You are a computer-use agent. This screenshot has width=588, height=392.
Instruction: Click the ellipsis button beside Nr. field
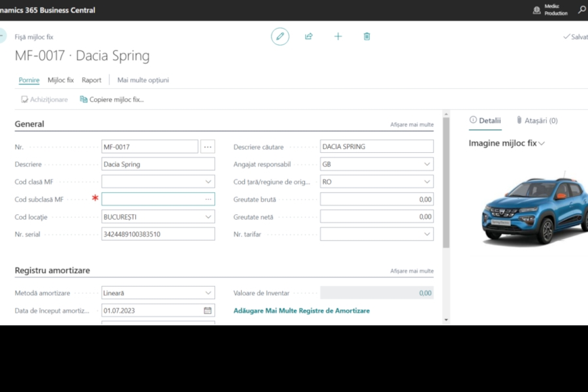point(208,147)
